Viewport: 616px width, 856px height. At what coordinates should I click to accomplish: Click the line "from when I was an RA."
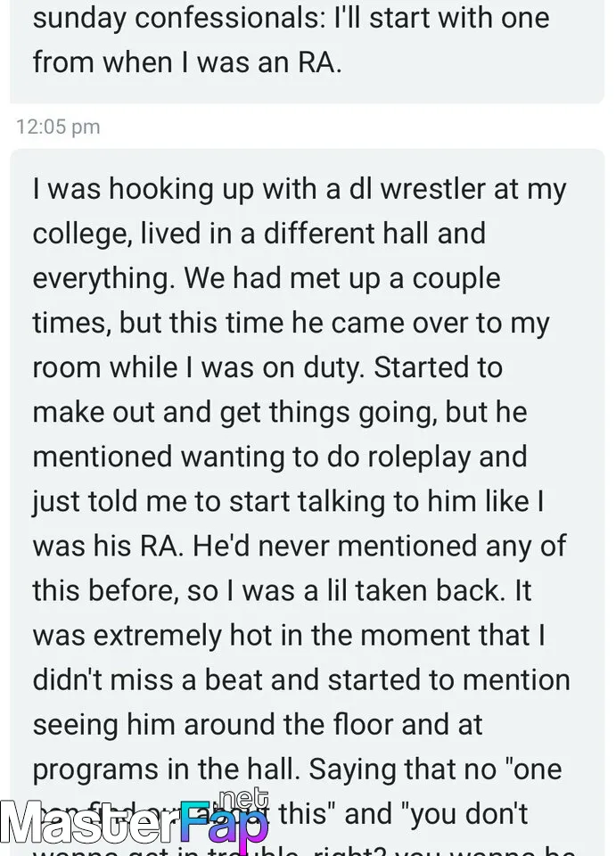(187, 62)
